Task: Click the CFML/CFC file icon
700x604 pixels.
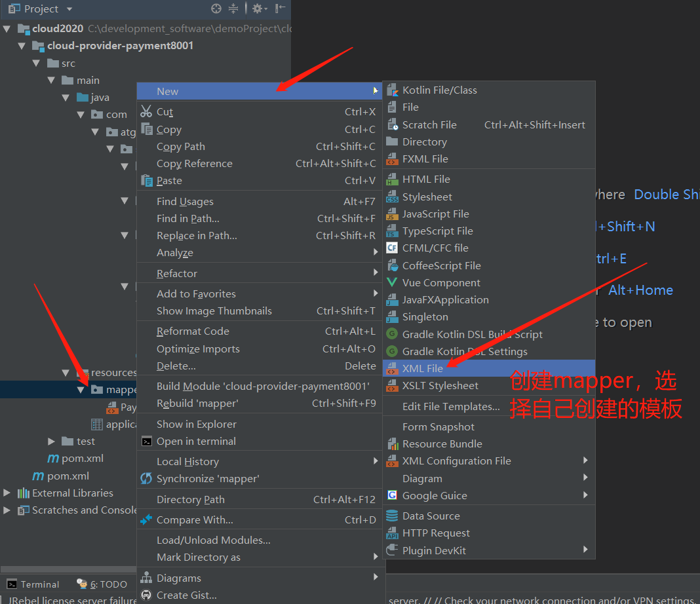Action: tap(393, 248)
